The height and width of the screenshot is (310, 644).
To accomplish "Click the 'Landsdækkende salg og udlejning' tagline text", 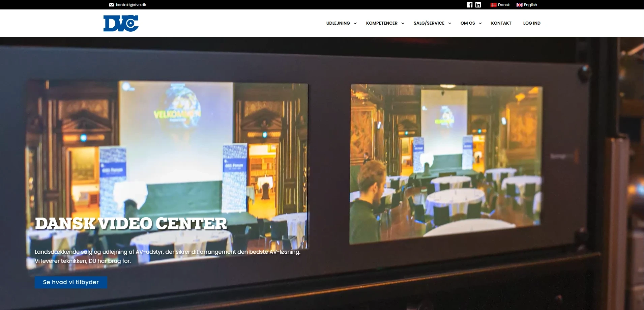I will click(167, 252).
